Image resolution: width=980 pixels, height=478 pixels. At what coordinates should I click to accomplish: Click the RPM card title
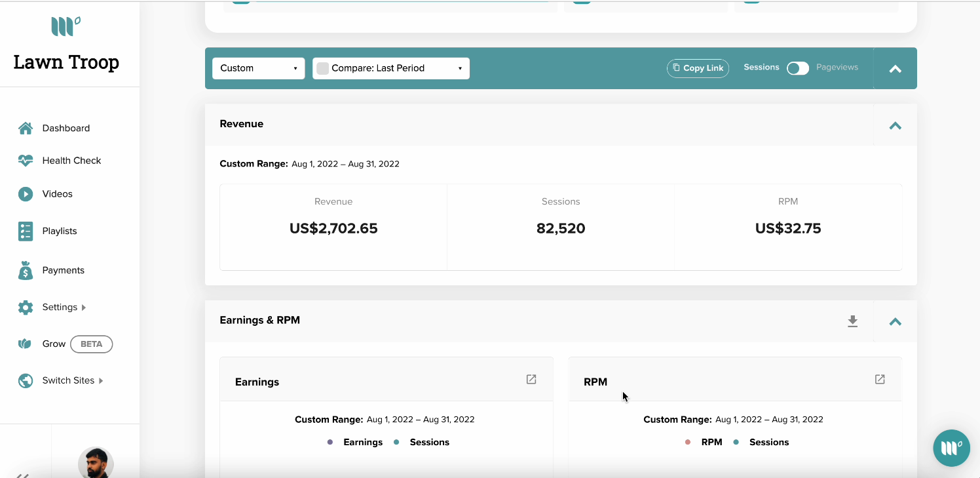(x=595, y=382)
